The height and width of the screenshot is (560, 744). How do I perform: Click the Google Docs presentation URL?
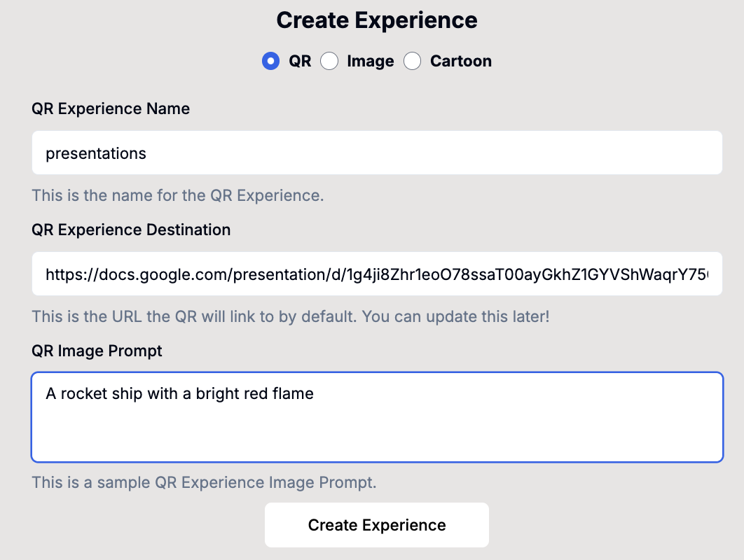[x=280, y=273]
